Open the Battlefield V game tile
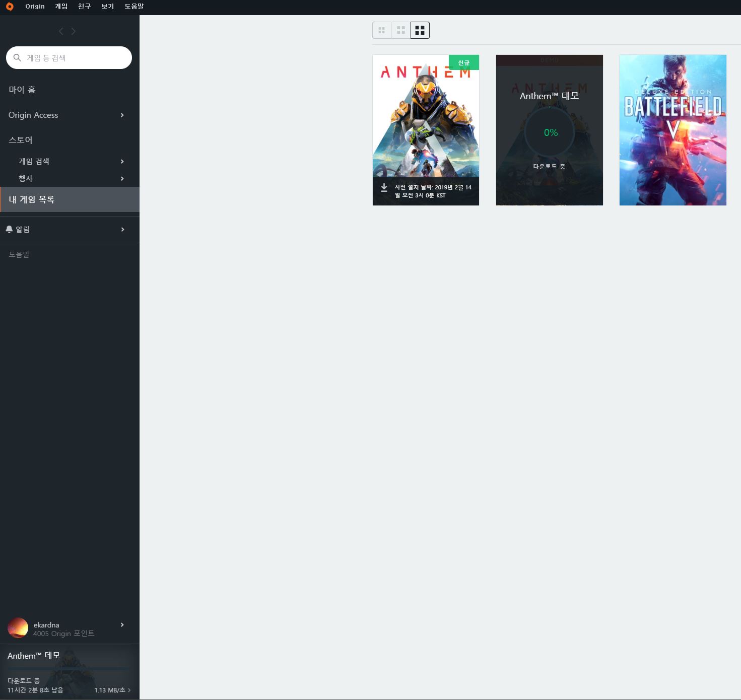Image resolution: width=741 pixels, height=700 pixels. [672, 130]
